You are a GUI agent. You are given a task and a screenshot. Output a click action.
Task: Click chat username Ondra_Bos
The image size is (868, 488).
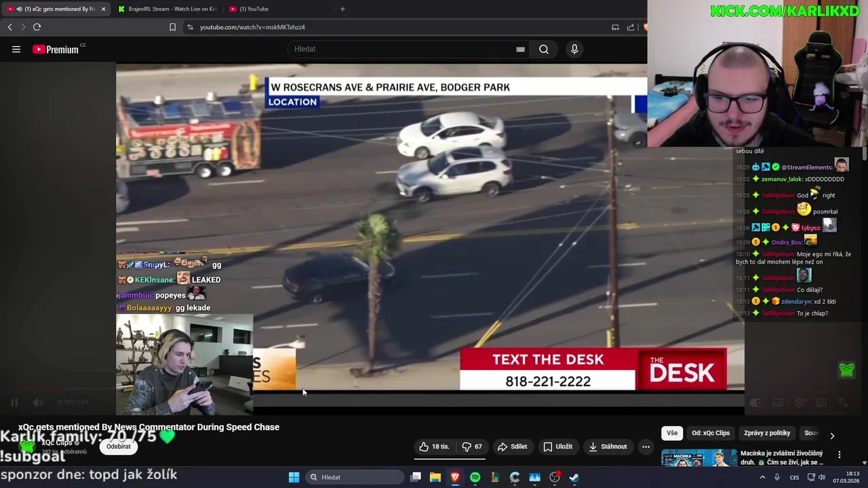787,242
